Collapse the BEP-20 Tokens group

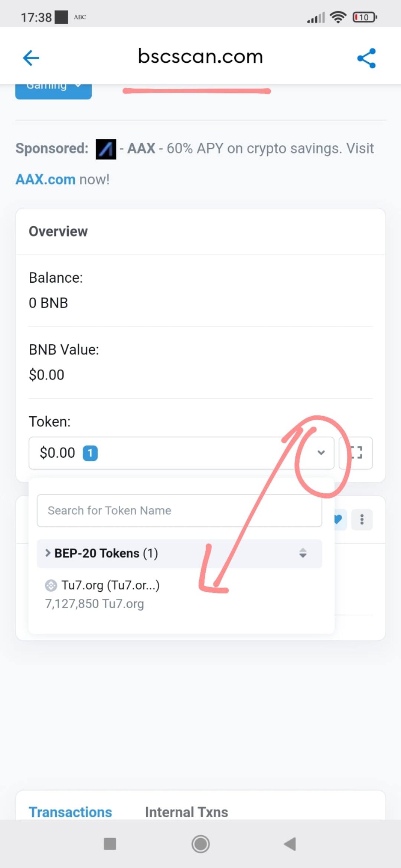click(x=179, y=553)
